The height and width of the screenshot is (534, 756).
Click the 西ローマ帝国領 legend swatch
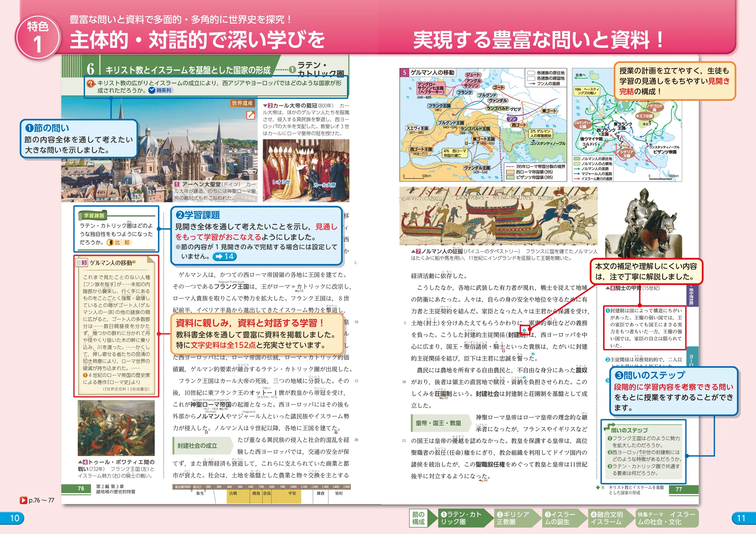click(x=510, y=172)
